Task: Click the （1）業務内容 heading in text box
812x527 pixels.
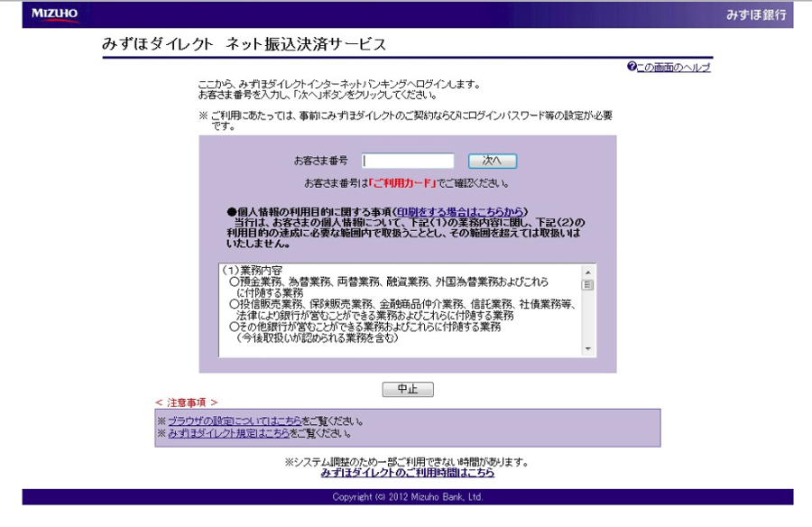Action: (252, 271)
